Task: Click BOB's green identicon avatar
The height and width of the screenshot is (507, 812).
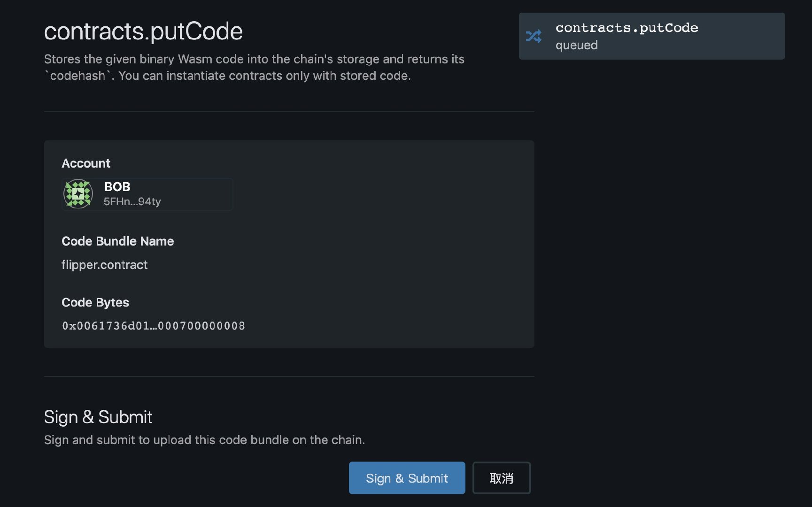Action: (78, 193)
